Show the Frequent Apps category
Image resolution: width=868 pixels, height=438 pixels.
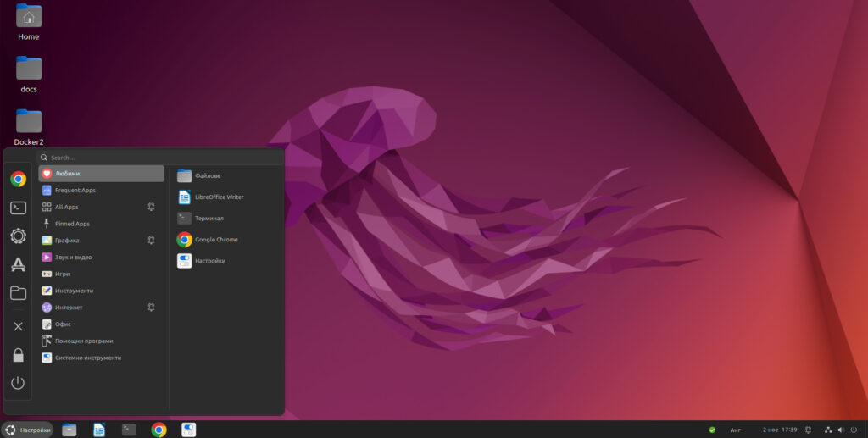[x=102, y=191]
